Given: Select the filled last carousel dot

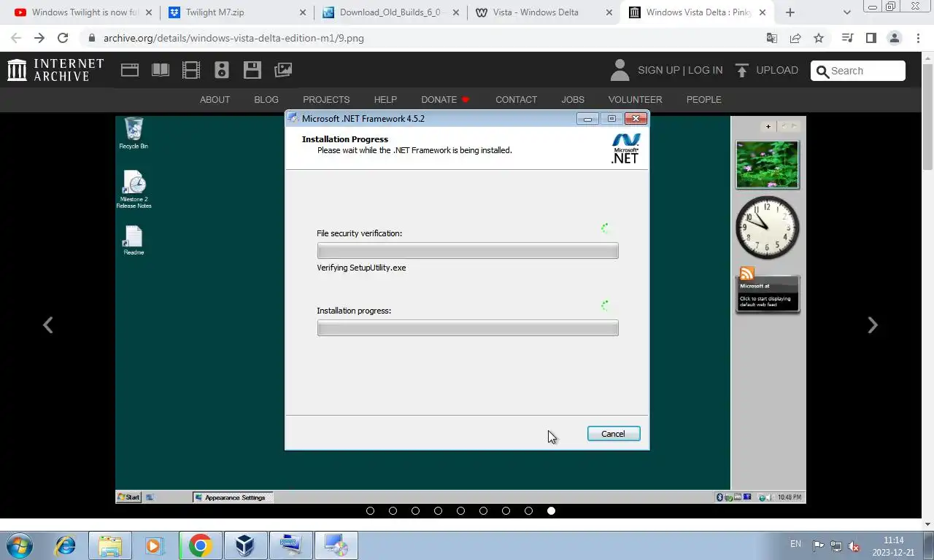Looking at the screenshot, I should (x=551, y=510).
